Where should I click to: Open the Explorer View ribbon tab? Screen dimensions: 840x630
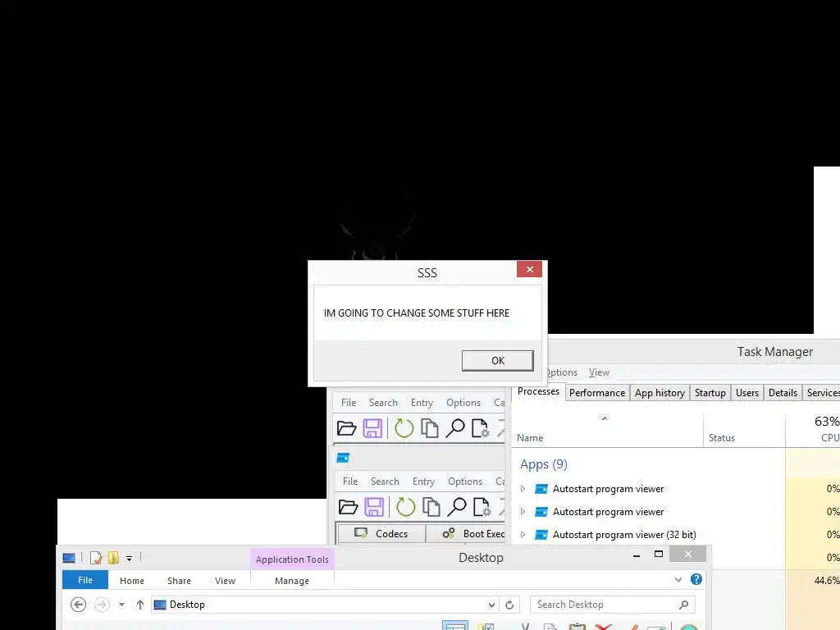225,581
